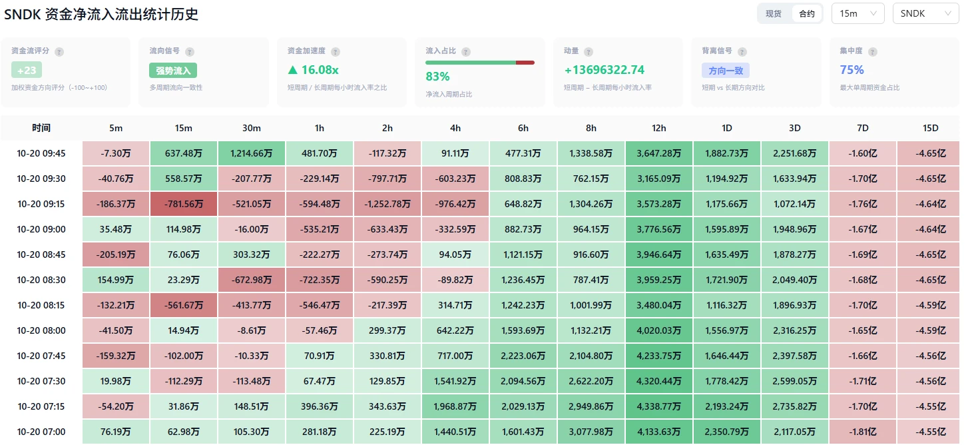The width and height of the screenshot is (980, 445).
Task: Select the -1,252.78万 cell
Action: pyautogui.click(x=387, y=204)
